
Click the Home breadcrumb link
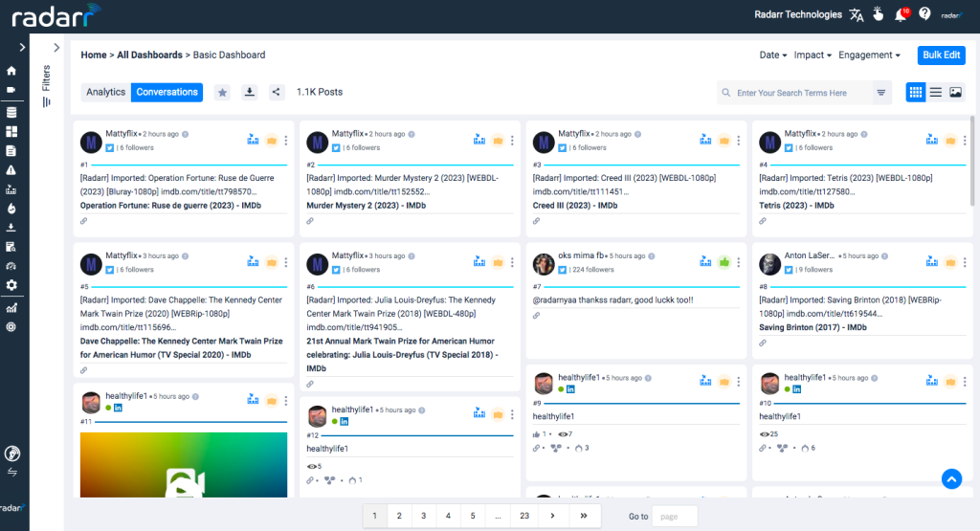point(94,55)
